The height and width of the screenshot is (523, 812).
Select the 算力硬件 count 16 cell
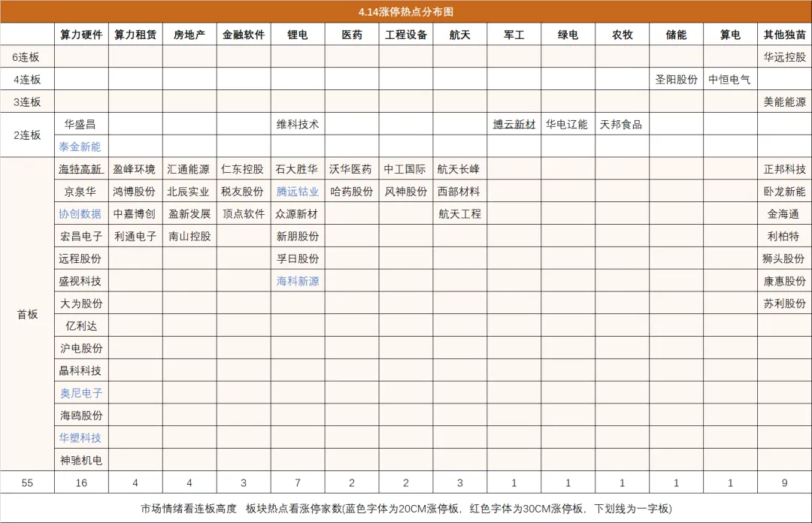pyautogui.click(x=81, y=482)
